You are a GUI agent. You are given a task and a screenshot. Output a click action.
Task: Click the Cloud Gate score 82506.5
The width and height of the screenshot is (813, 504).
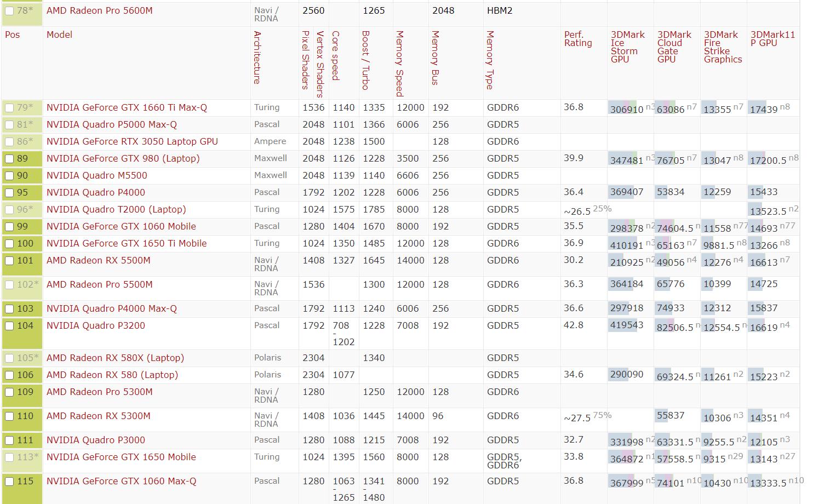point(675,328)
